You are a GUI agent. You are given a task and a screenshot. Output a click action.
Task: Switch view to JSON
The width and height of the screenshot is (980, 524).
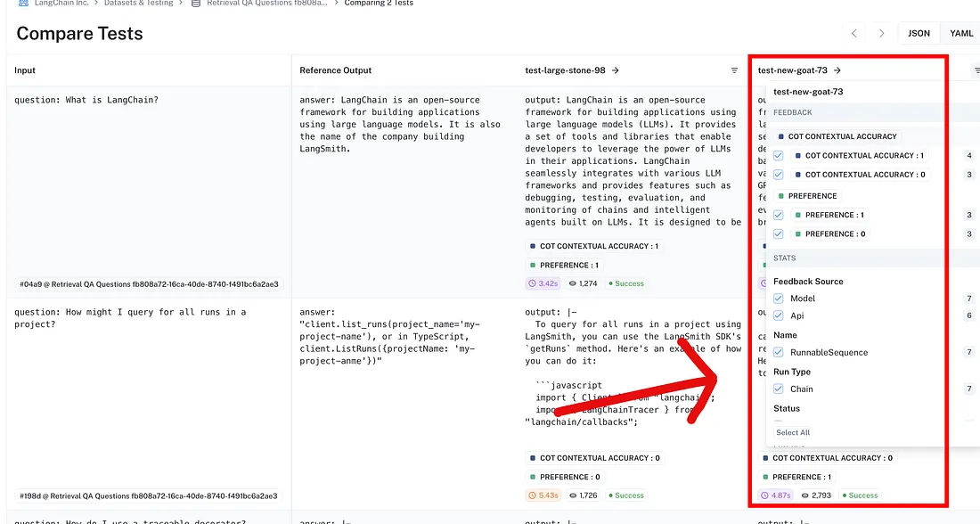pyautogui.click(x=919, y=33)
